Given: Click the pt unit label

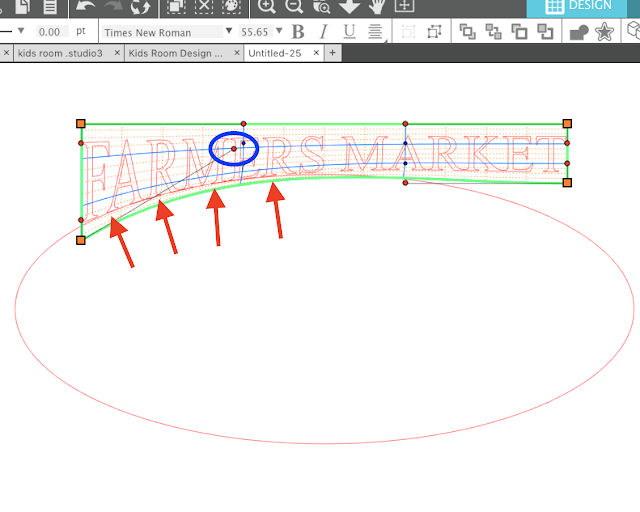Looking at the screenshot, I should tap(81, 31).
